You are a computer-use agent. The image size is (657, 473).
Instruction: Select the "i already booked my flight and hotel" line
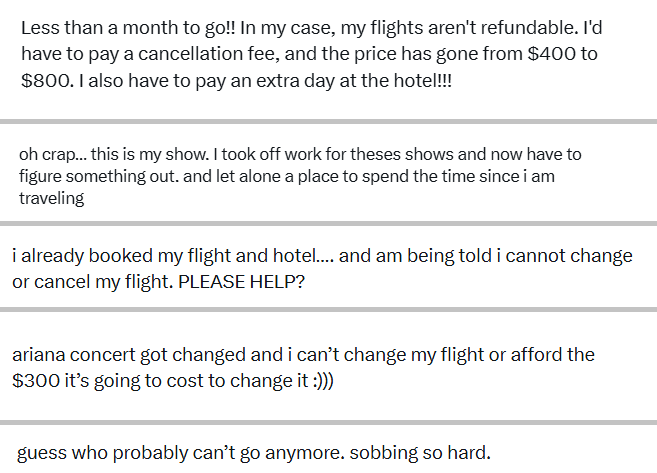[x=322, y=256]
